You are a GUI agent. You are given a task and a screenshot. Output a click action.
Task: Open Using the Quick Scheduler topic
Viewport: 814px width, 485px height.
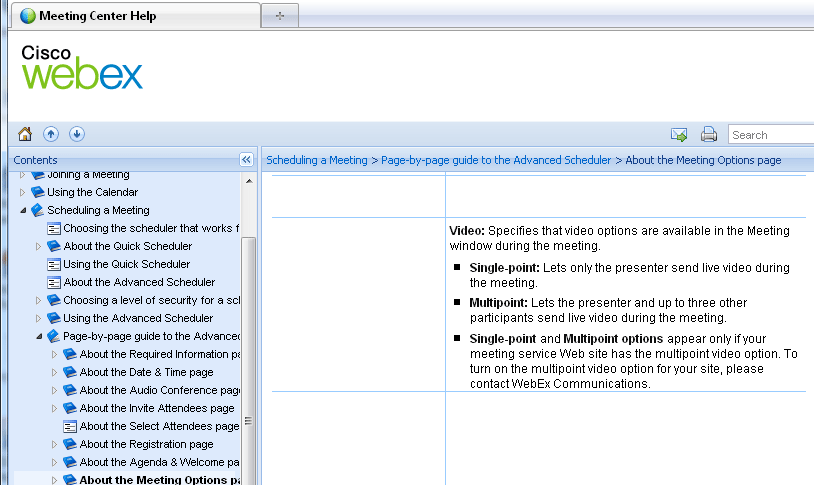[x=127, y=264]
